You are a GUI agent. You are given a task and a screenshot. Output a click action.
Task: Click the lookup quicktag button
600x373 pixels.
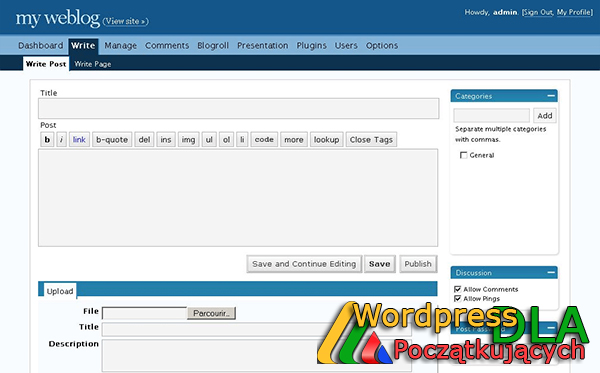click(x=326, y=140)
